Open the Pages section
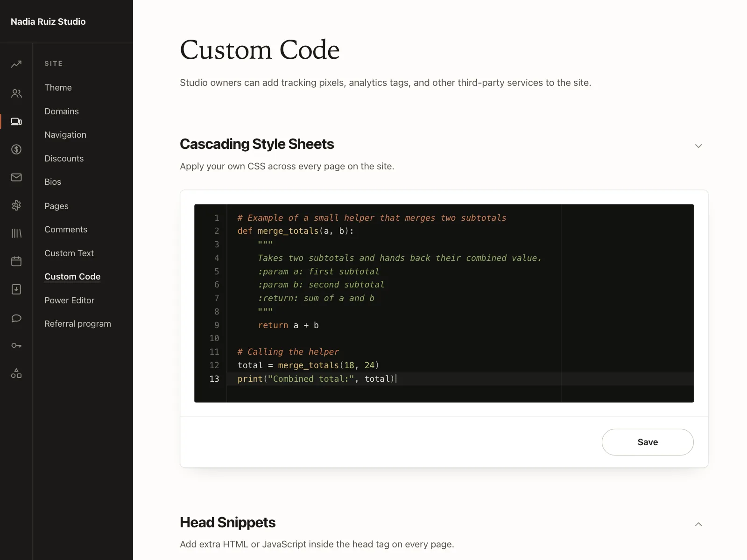 click(56, 206)
